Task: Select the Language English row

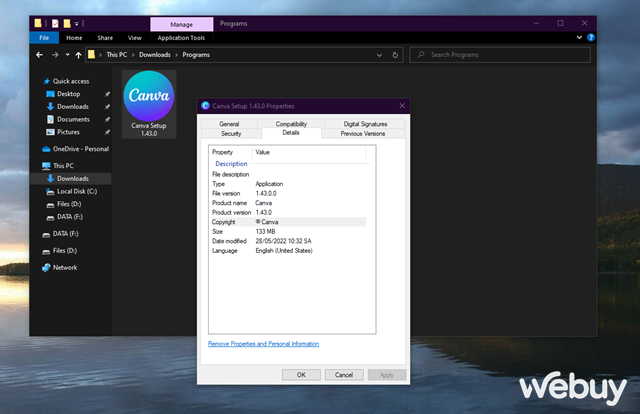Action: 288,251
